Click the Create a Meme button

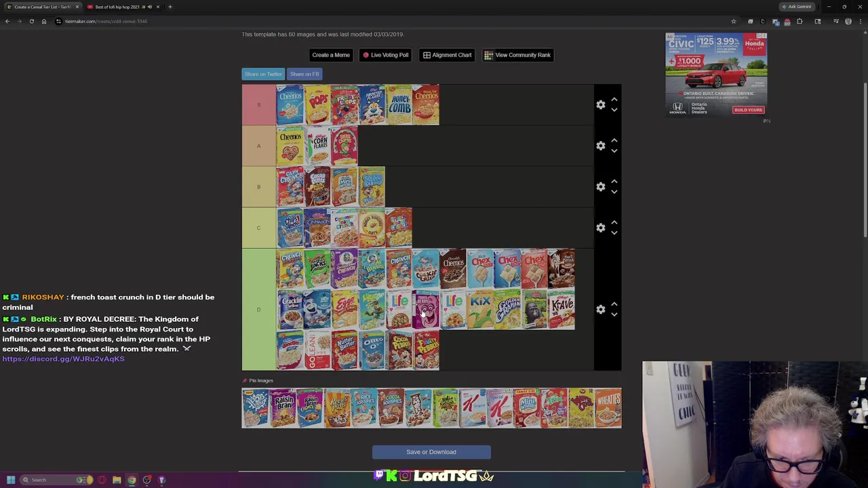point(331,55)
